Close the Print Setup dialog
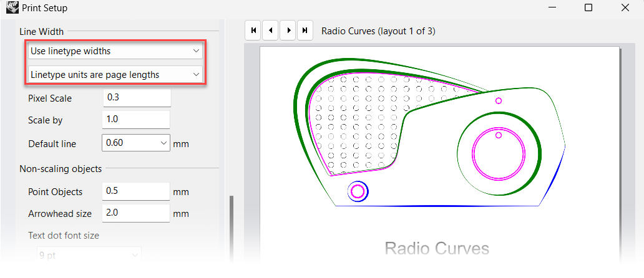Image resolution: width=644 pixels, height=278 pixels. [625, 8]
